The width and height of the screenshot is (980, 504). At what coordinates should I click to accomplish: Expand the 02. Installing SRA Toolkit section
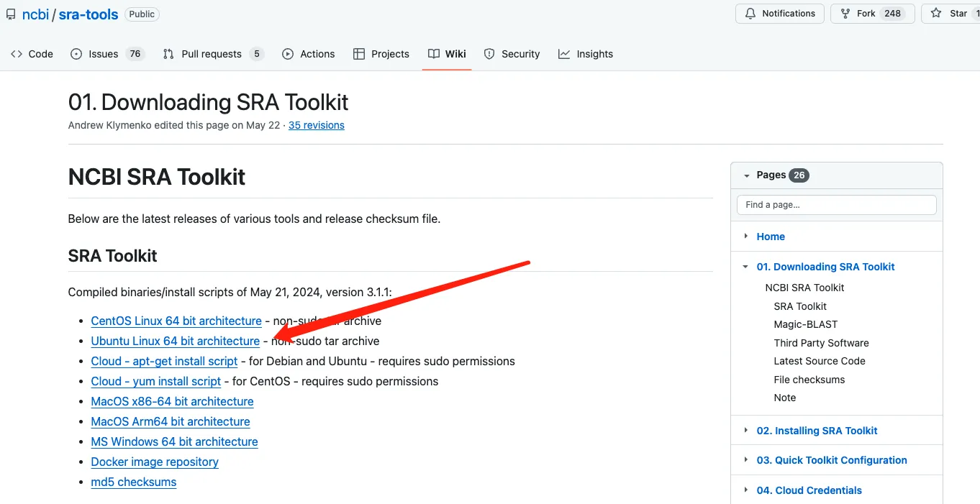pos(745,430)
